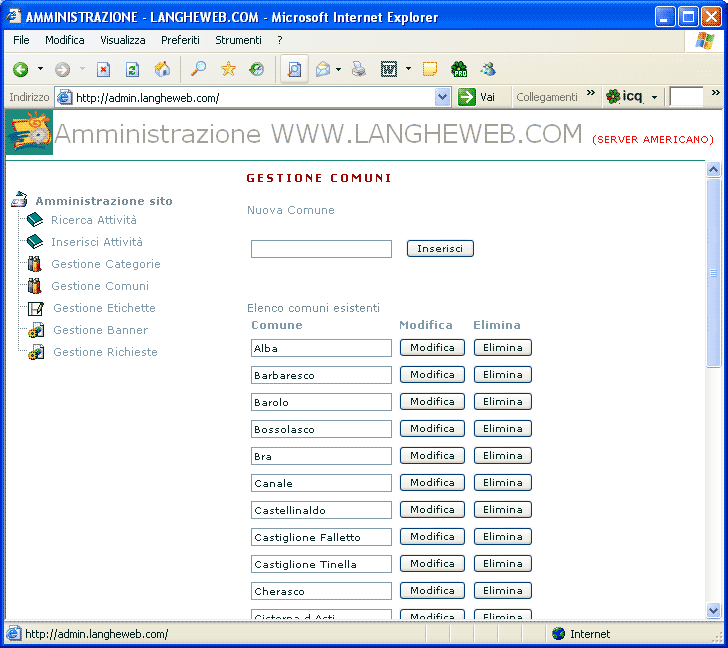Click the Bra comune text field
The height and width of the screenshot is (648, 728).
(321, 456)
